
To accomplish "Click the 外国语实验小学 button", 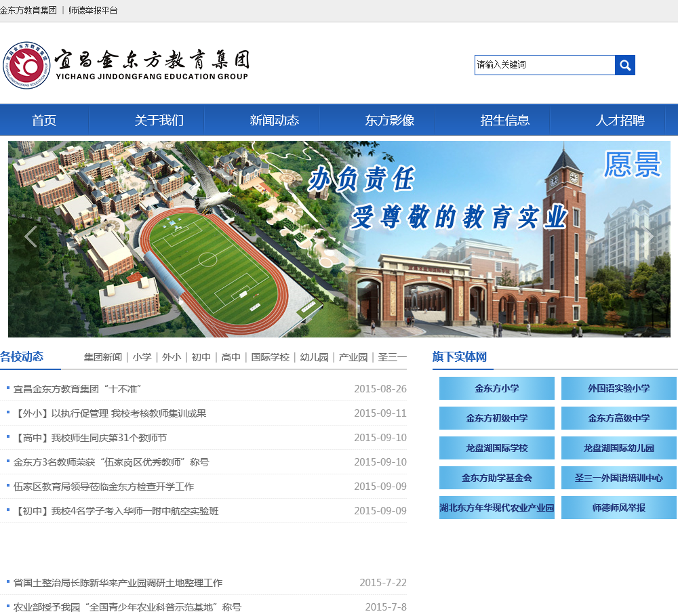I will 618,388.
